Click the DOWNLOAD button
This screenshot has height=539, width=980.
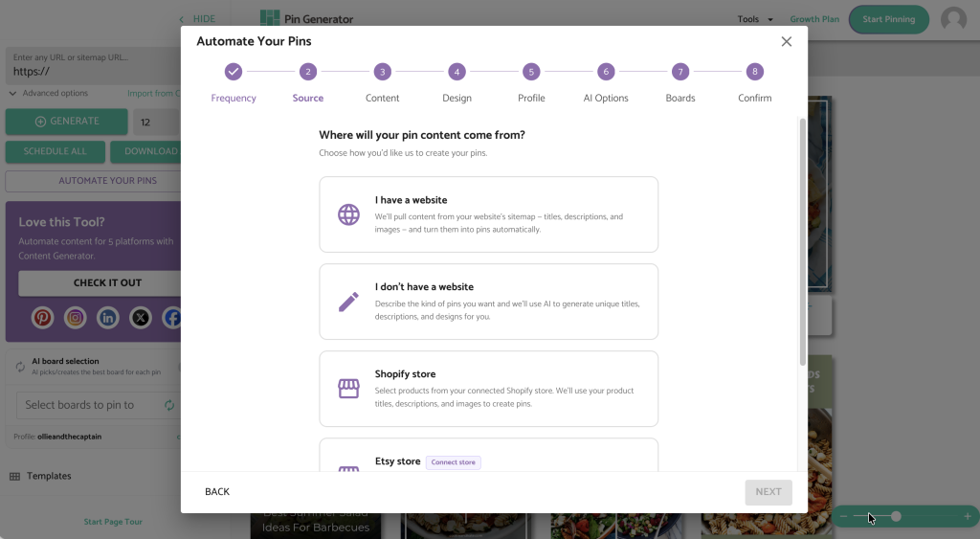(146, 151)
